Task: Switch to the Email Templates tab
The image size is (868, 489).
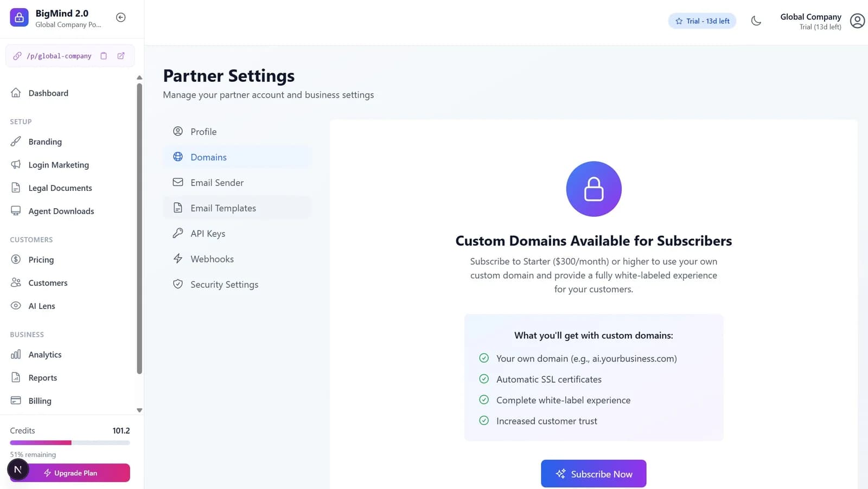Action: click(x=223, y=208)
